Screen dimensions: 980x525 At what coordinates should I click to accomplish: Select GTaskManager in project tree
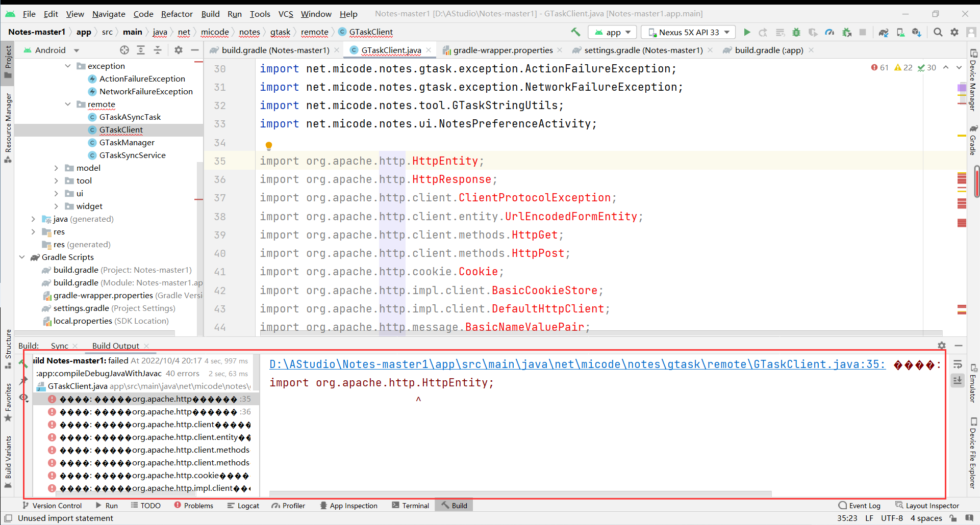[x=127, y=142]
